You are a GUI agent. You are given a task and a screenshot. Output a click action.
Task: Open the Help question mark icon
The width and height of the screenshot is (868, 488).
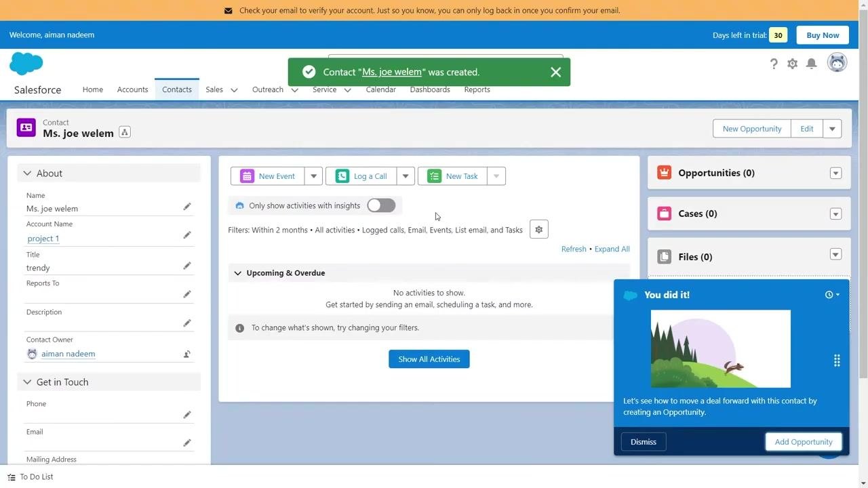[774, 64]
